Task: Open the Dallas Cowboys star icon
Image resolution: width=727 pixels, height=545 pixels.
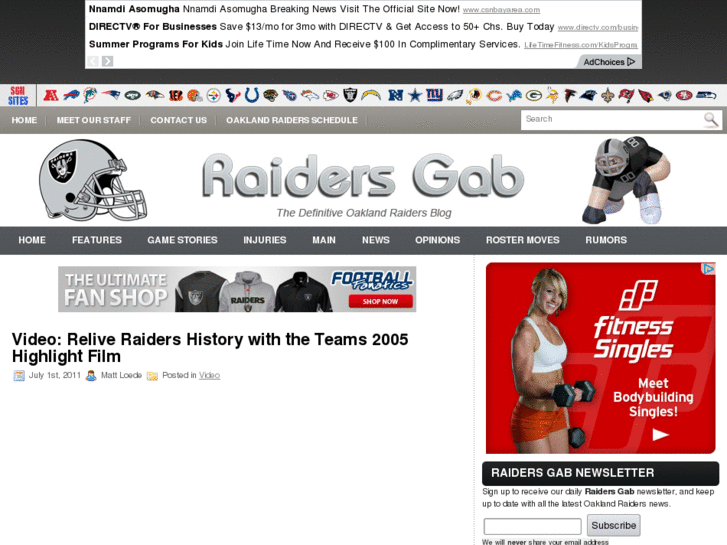Action: (415, 96)
